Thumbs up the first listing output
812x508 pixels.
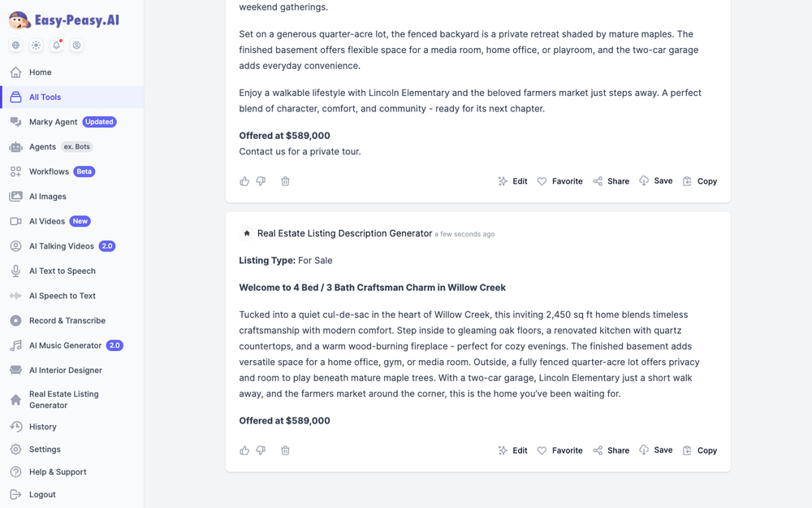click(244, 181)
